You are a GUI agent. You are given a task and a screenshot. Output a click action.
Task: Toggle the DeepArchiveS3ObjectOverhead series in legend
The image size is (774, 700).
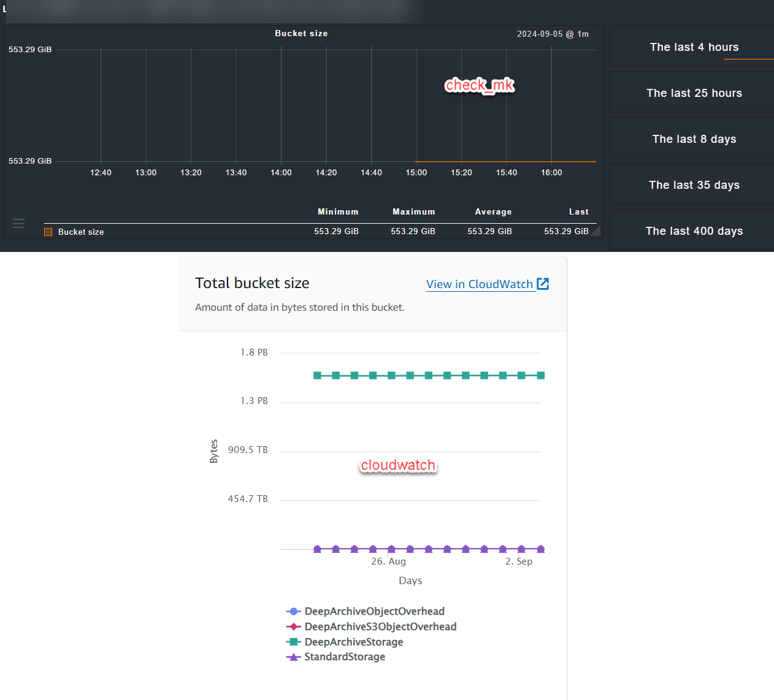(x=380, y=626)
